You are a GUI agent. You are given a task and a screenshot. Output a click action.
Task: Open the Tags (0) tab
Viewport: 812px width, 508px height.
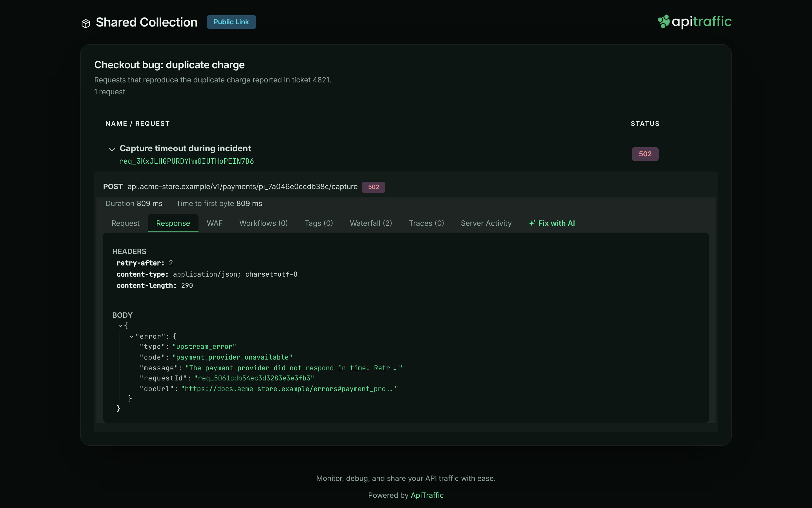[318, 223]
